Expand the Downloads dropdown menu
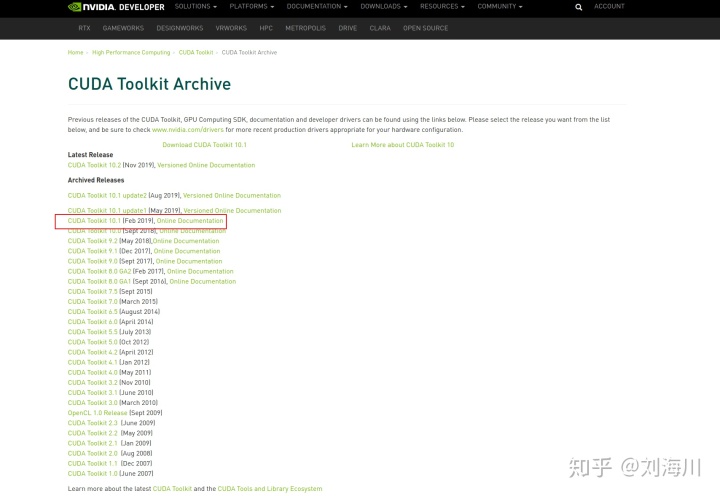 [383, 6]
